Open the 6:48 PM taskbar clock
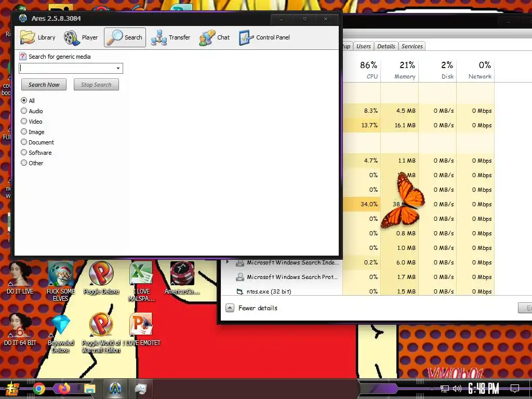 pos(484,389)
